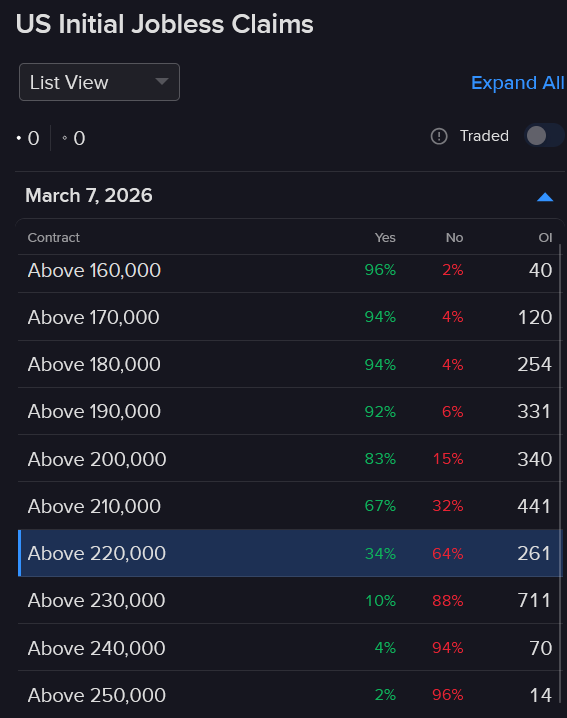Viewport: 567px width, 718px height.
Task: Click the 94% Yes price for Above 180,000
Action: coord(380,365)
